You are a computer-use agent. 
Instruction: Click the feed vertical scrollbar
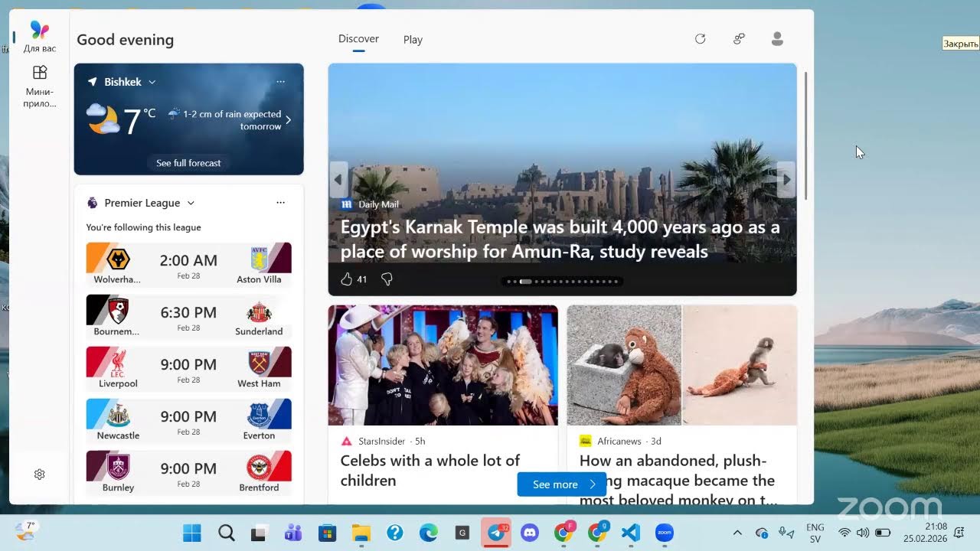point(805,138)
